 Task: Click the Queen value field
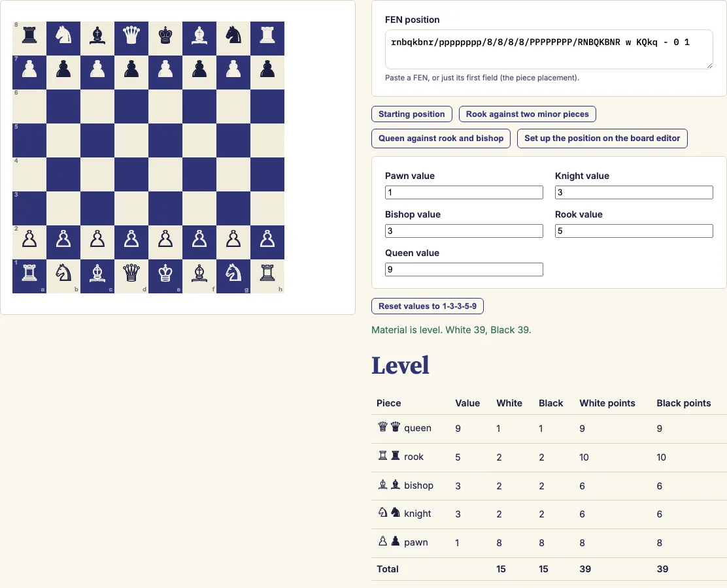click(464, 269)
